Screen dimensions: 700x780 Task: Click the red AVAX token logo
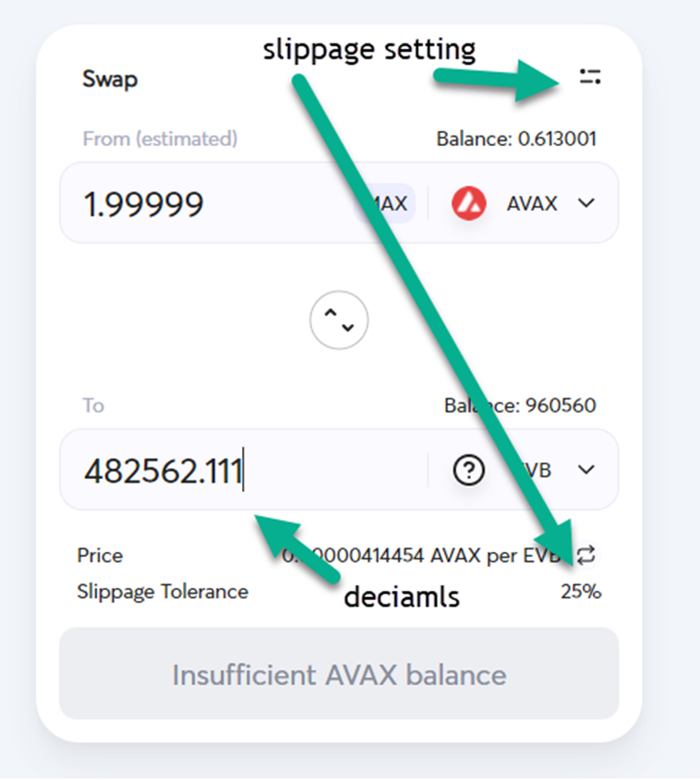(x=469, y=203)
